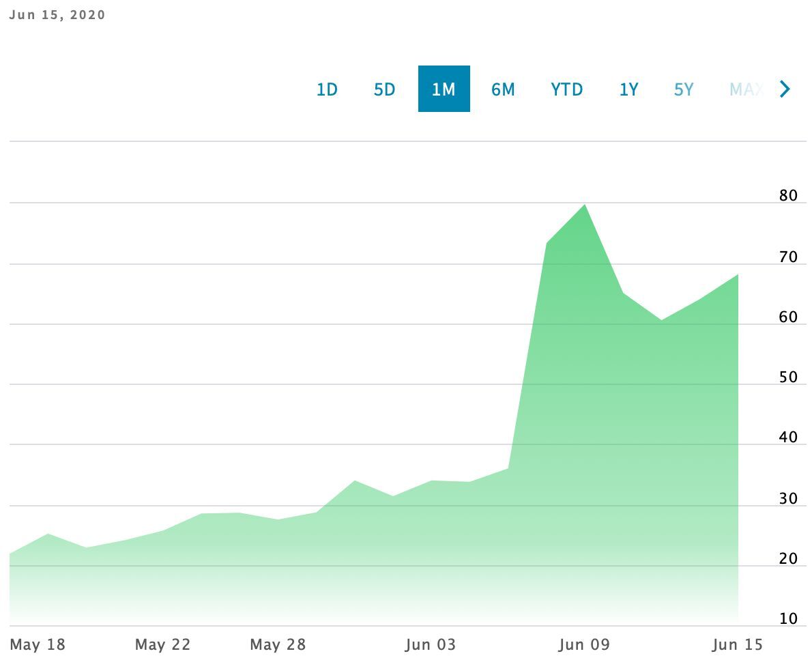Click the chart peak near 80
Image resolution: width=812 pixels, height=658 pixels.
tap(585, 205)
